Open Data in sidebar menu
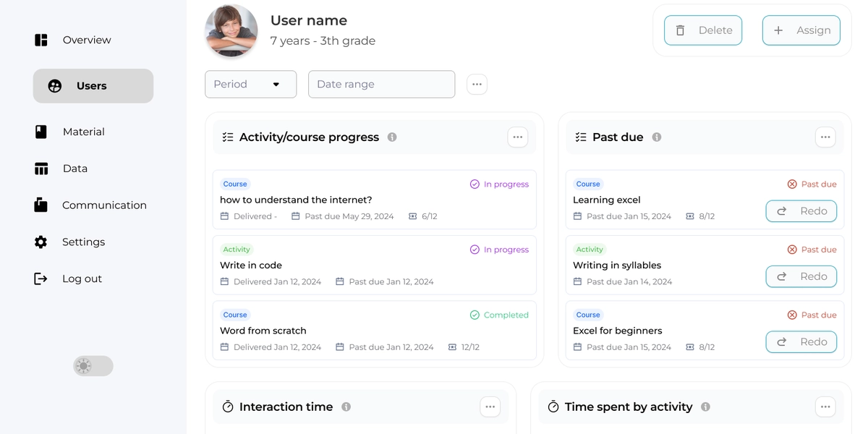868x434 pixels. pyautogui.click(x=75, y=169)
